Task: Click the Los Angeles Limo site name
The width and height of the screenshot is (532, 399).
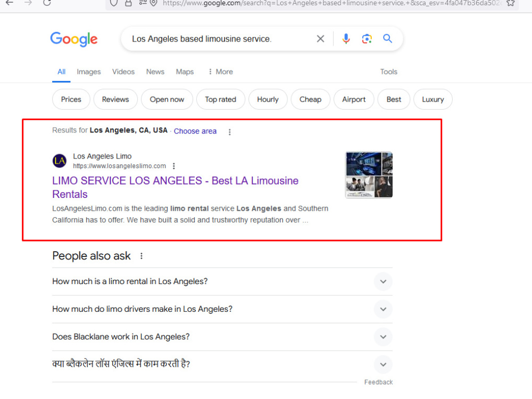Action: tap(102, 156)
